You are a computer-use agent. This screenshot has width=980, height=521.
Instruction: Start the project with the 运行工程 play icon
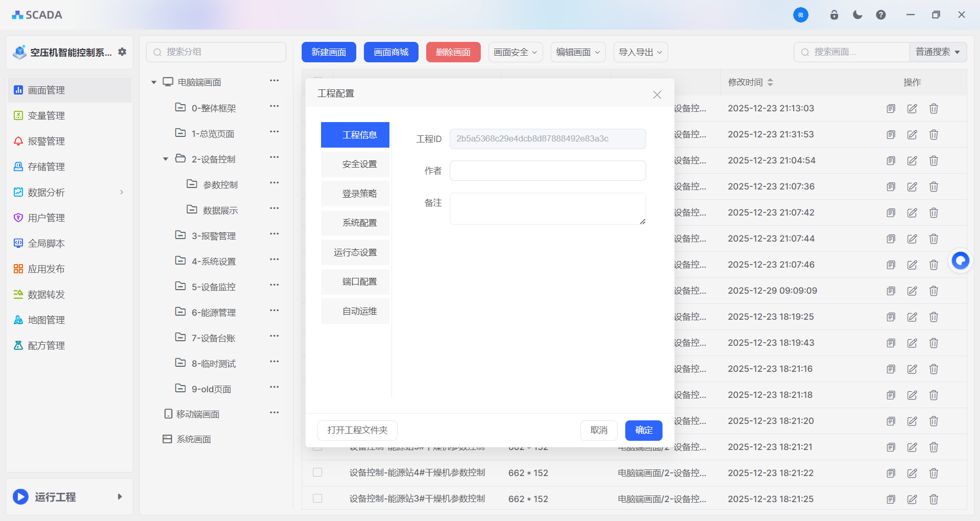pos(20,496)
